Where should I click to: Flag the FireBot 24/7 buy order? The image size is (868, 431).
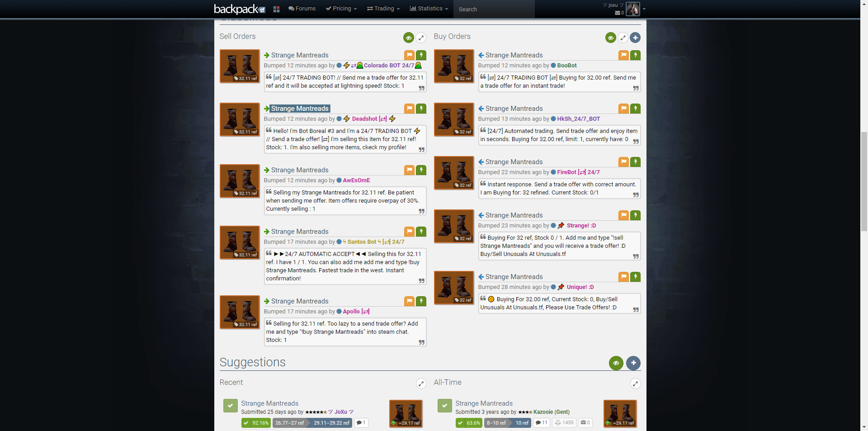(x=623, y=162)
